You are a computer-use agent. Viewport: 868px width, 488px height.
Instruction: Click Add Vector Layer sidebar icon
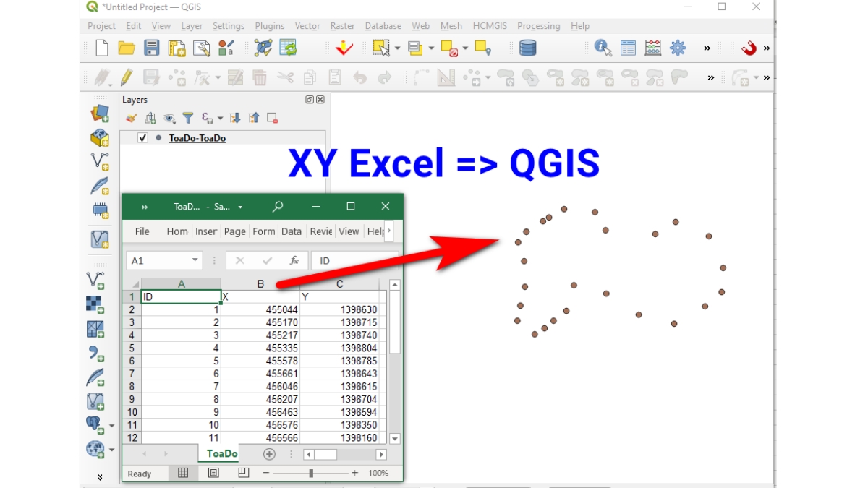click(x=96, y=281)
